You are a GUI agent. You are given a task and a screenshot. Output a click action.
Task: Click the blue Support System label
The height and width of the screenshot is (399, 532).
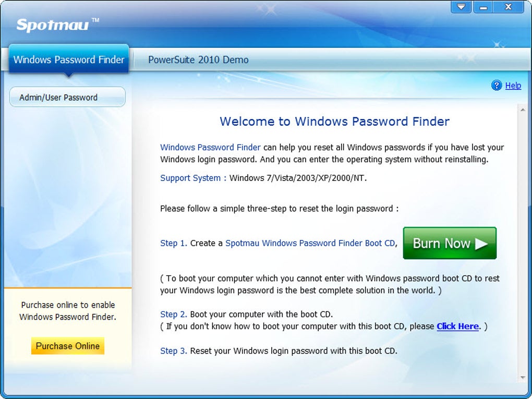(x=193, y=178)
